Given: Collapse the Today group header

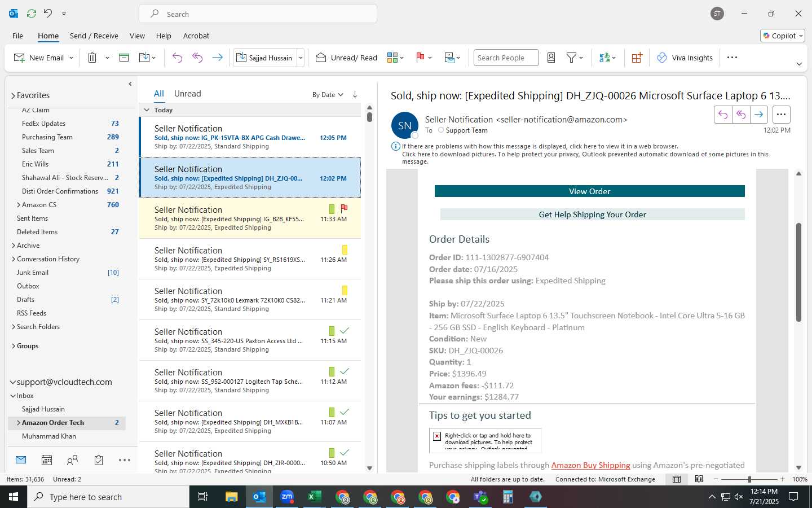Looking at the screenshot, I should 147,110.
